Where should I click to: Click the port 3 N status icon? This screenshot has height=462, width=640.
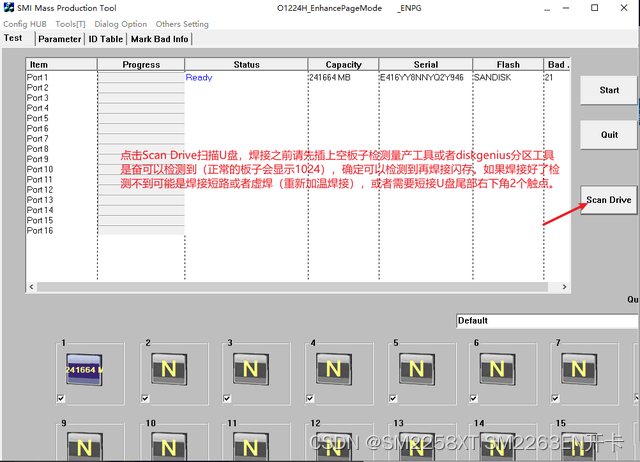(x=251, y=369)
